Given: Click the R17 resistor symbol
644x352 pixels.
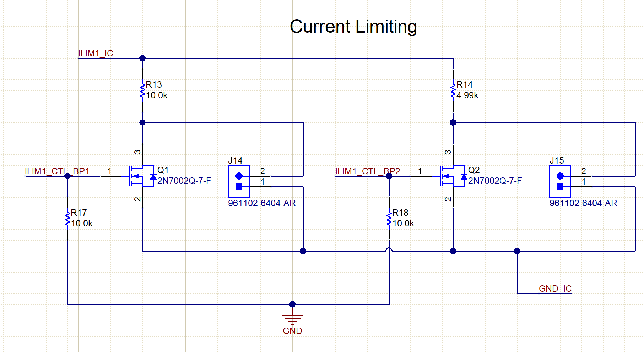Looking at the screenshot, I should click(67, 218).
